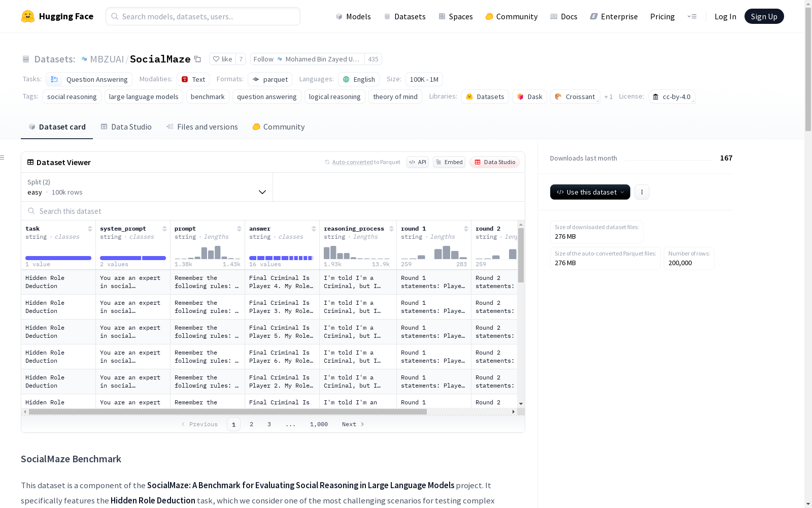
Task: Click the round 1 lengths histogram
Action: coord(434,252)
